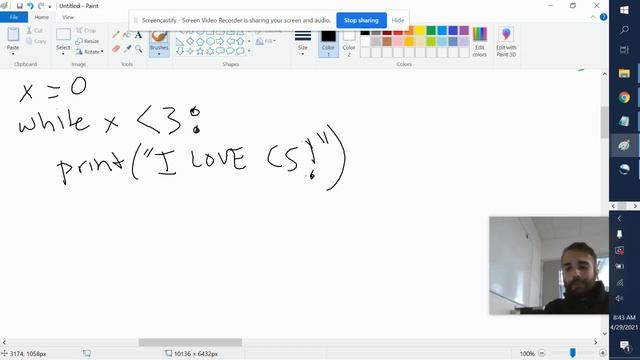The image size is (640, 360).
Task: Choose the five-point star shape
Action: click(x=200, y=51)
